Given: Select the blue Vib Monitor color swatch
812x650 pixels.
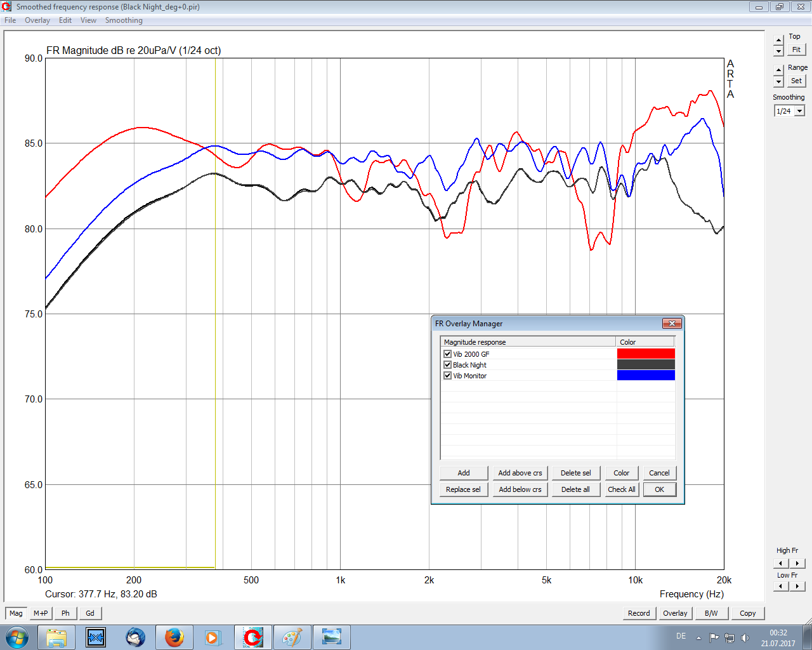Looking at the screenshot, I should tap(645, 376).
